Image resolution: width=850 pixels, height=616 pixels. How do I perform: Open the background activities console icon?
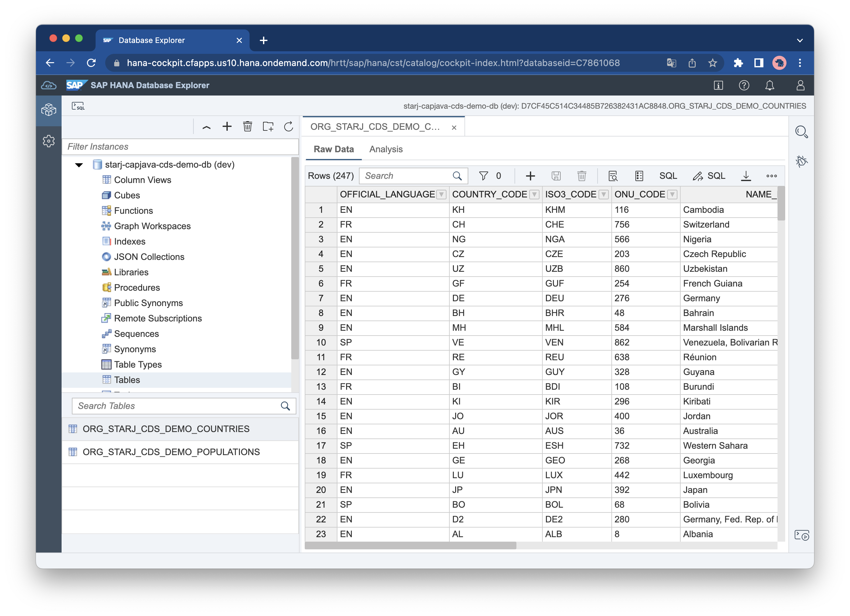pyautogui.click(x=801, y=535)
